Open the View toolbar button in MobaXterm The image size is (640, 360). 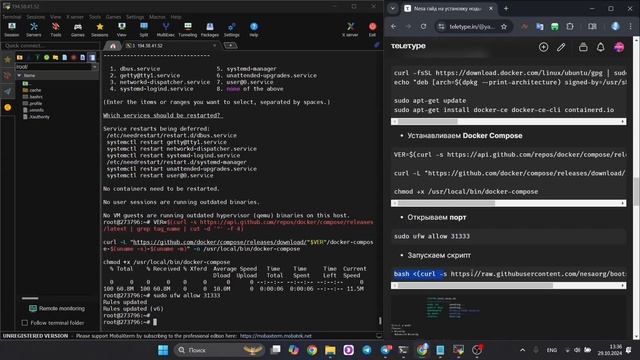tap(122, 29)
